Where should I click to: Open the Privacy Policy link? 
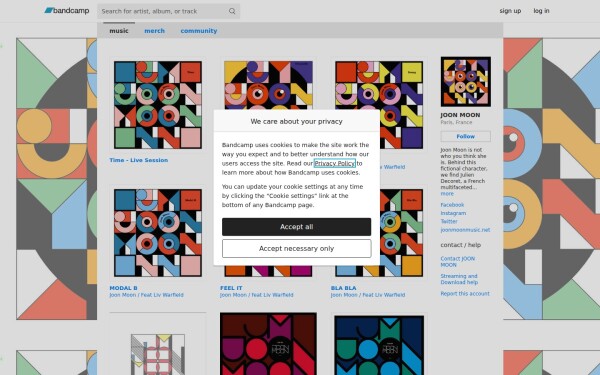(334, 163)
